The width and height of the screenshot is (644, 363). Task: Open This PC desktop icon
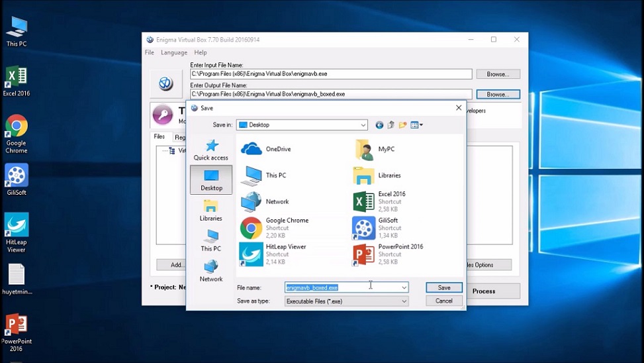(17, 32)
